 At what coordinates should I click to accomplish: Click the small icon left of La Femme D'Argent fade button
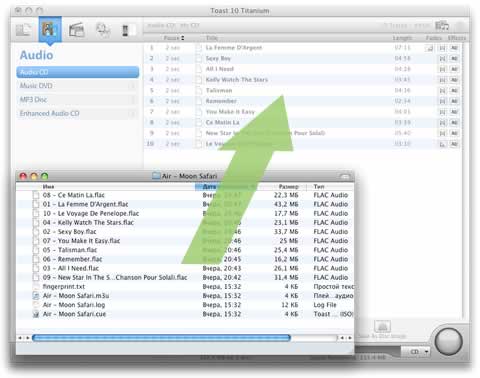[429, 49]
